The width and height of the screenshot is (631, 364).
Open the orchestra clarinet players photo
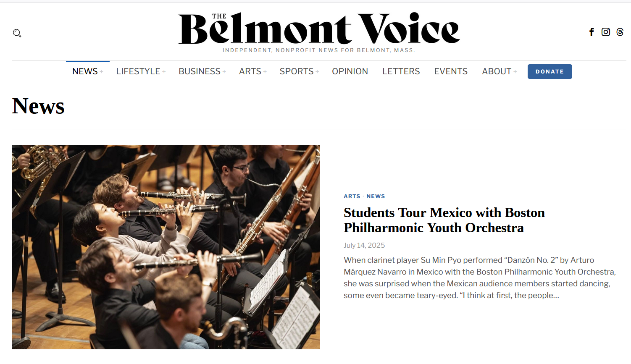166,247
